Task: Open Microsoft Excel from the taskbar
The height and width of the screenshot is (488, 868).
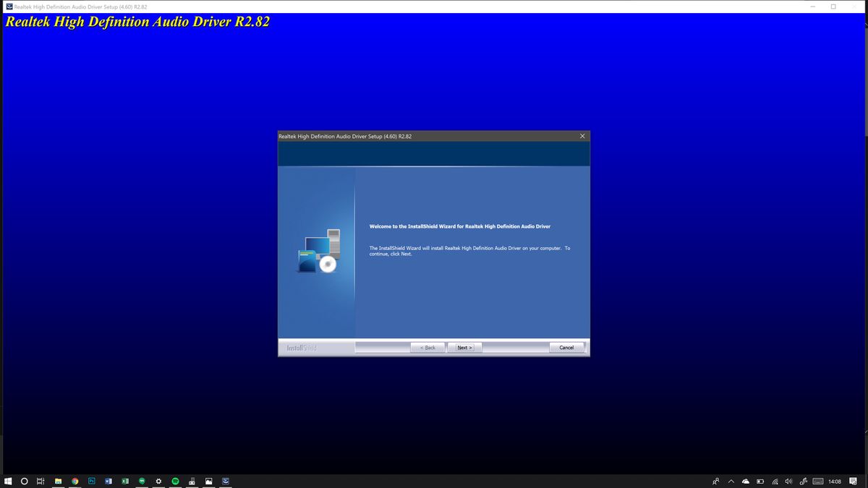Action: click(x=124, y=481)
